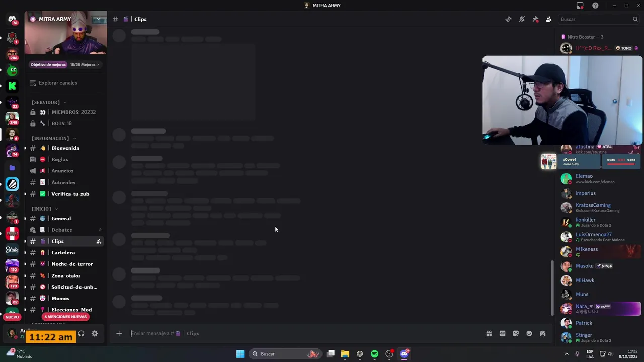Click the invite icon on Clips channel
The height and width of the screenshot is (362, 644).
tap(99, 241)
